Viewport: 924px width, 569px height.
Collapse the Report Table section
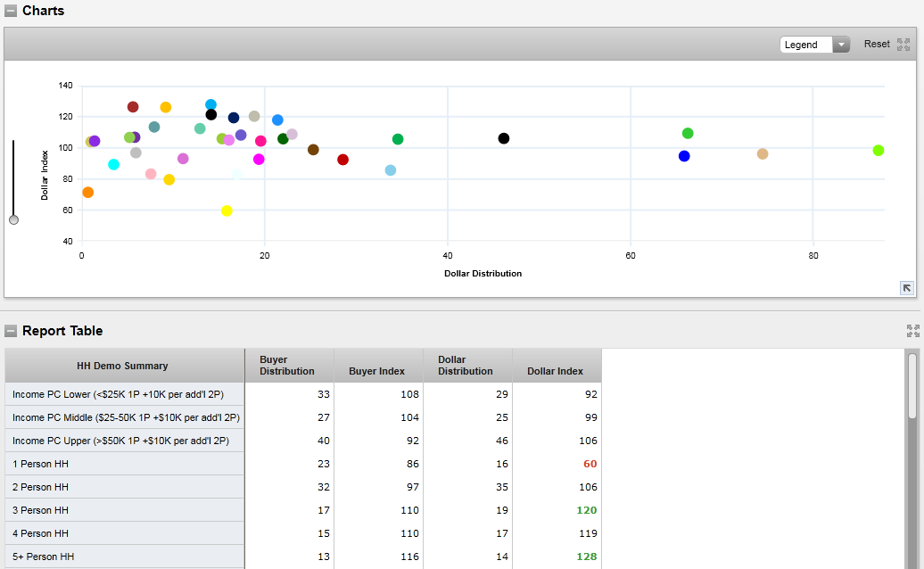pyautogui.click(x=11, y=331)
